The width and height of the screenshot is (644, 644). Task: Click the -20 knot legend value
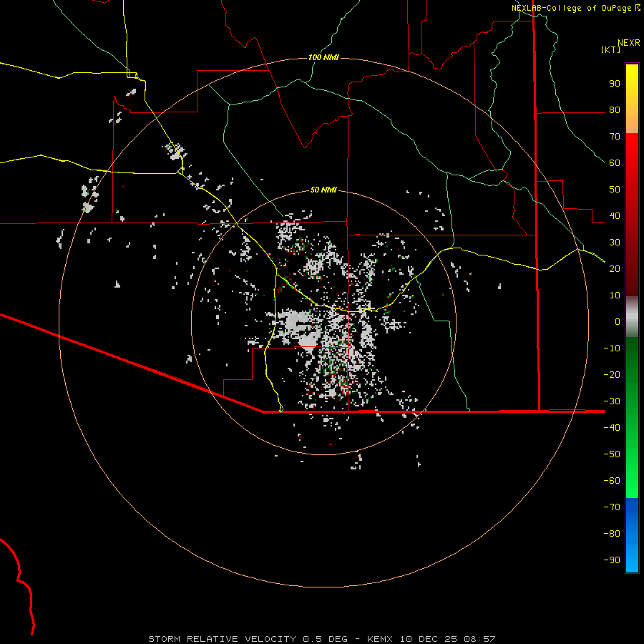coord(612,375)
